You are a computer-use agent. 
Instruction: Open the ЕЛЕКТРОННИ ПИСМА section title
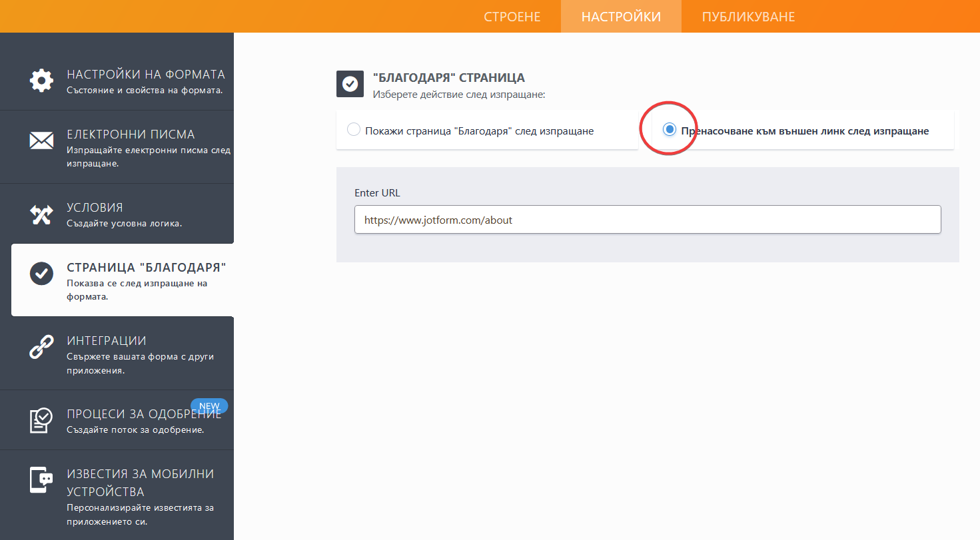131,135
